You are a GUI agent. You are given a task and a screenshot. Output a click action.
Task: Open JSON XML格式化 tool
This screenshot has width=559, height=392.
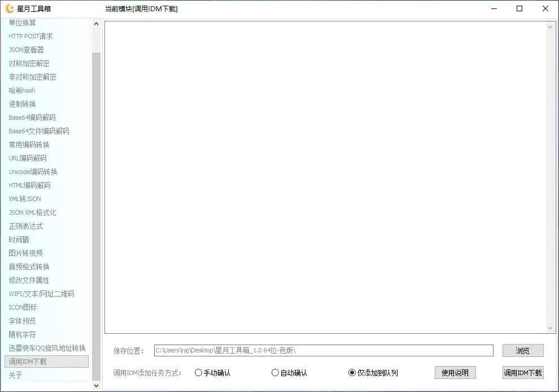click(32, 212)
